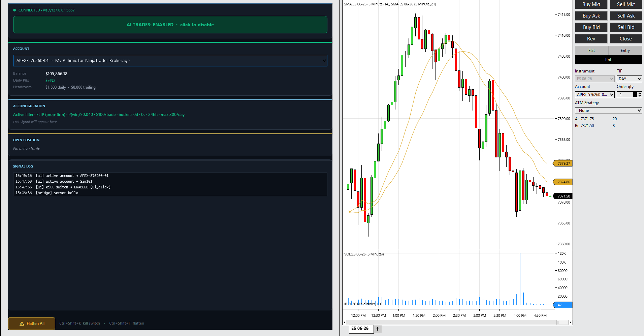Click the VOL(ES 06-26) indicator label
644x336 pixels.
point(364,254)
